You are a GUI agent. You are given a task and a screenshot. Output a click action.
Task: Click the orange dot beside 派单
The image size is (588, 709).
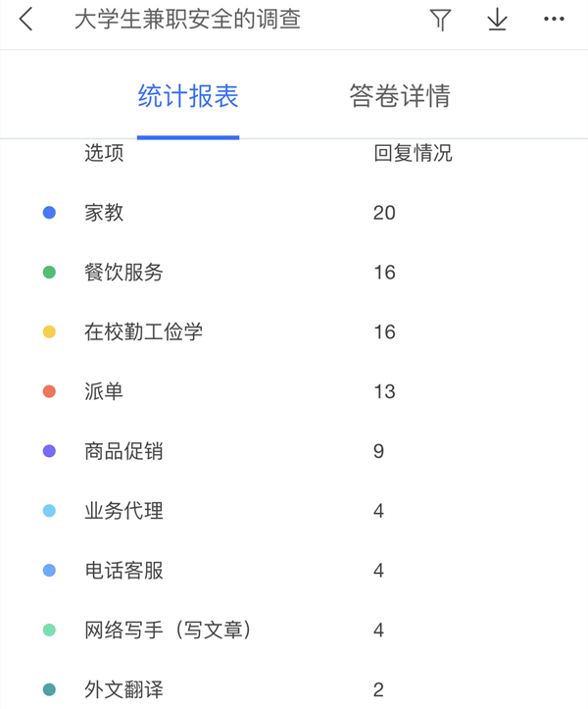point(50,392)
